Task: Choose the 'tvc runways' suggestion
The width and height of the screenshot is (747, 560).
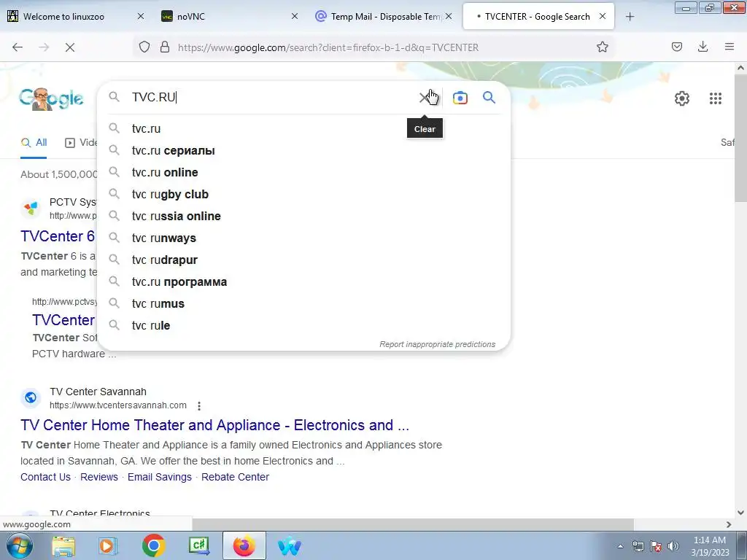Action: tap(303, 238)
